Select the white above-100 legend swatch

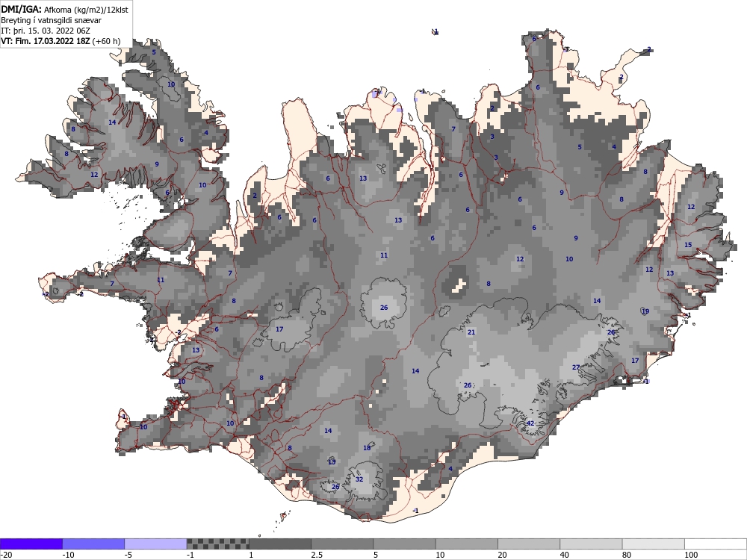coord(716,544)
